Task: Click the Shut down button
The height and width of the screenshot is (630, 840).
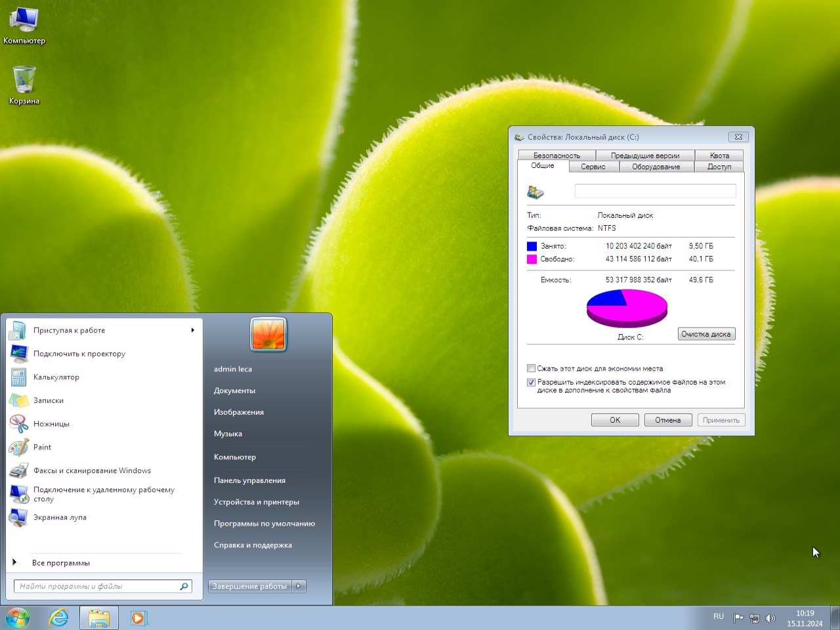Action: tap(250, 586)
